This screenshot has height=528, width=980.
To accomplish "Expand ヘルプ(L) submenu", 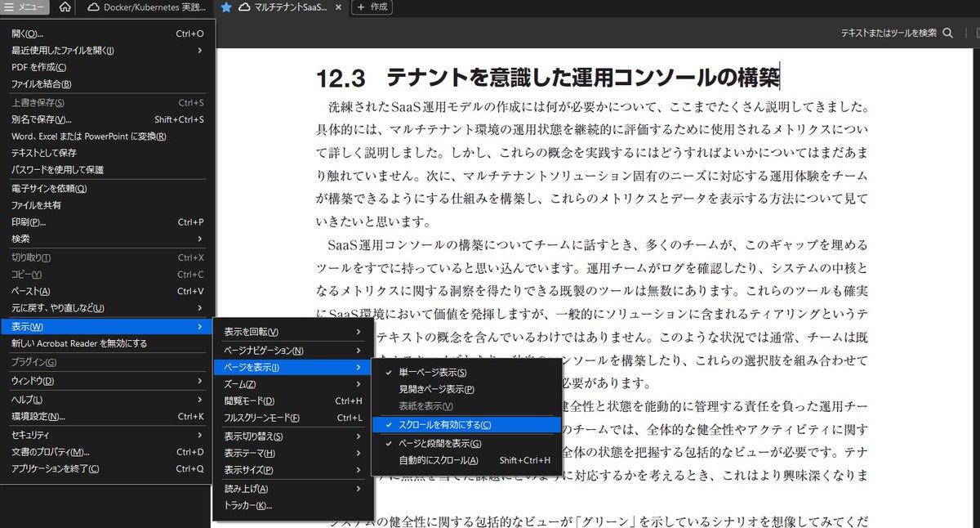I will [x=108, y=400].
